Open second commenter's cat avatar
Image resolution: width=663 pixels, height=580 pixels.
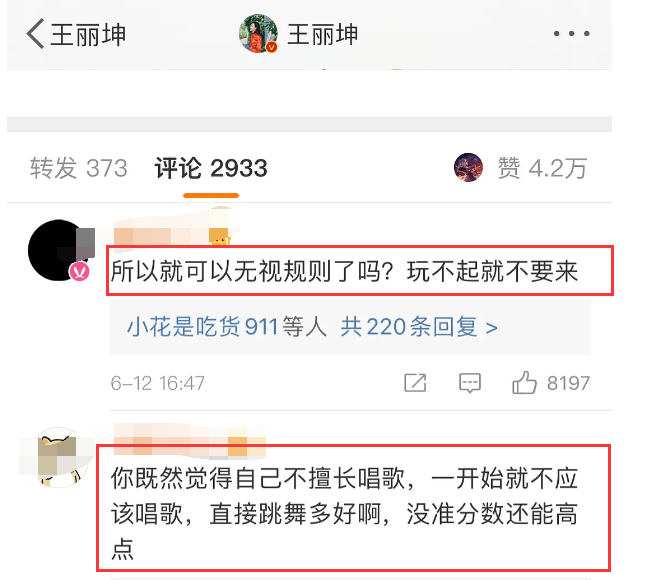59,457
